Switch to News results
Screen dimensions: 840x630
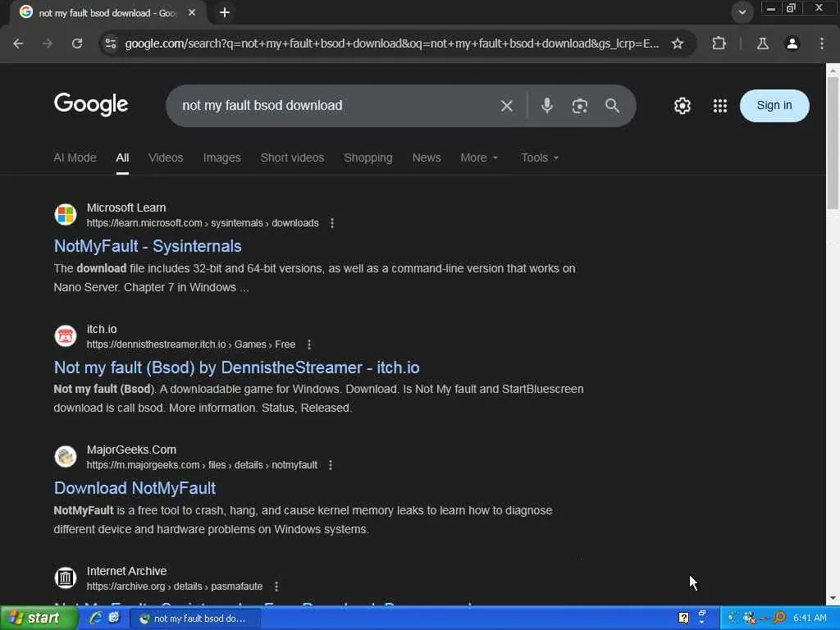(427, 157)
